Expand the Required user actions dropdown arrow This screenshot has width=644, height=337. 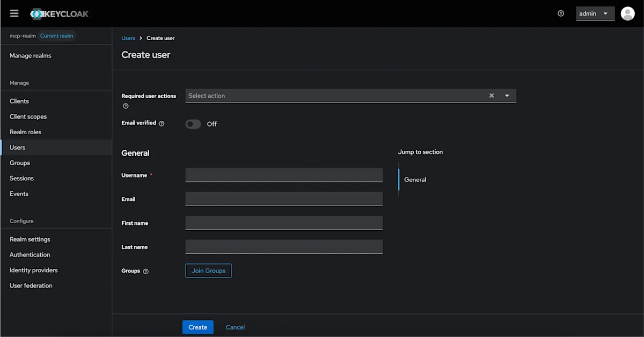pos(507,96)
